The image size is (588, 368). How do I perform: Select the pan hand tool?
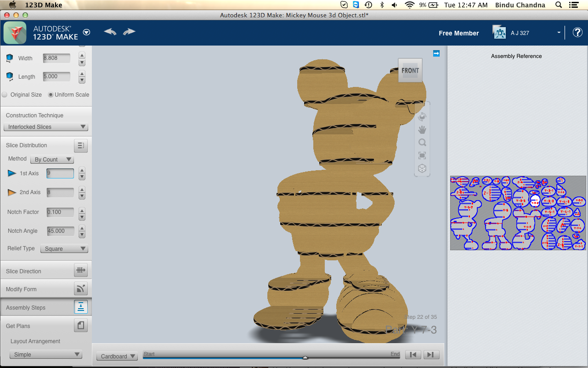click(x=422, y=130)
